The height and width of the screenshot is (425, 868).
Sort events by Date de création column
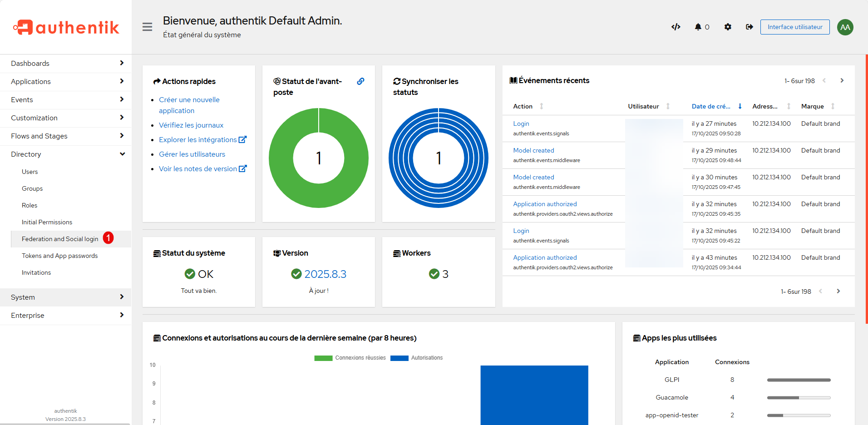(x=711, y=106)
